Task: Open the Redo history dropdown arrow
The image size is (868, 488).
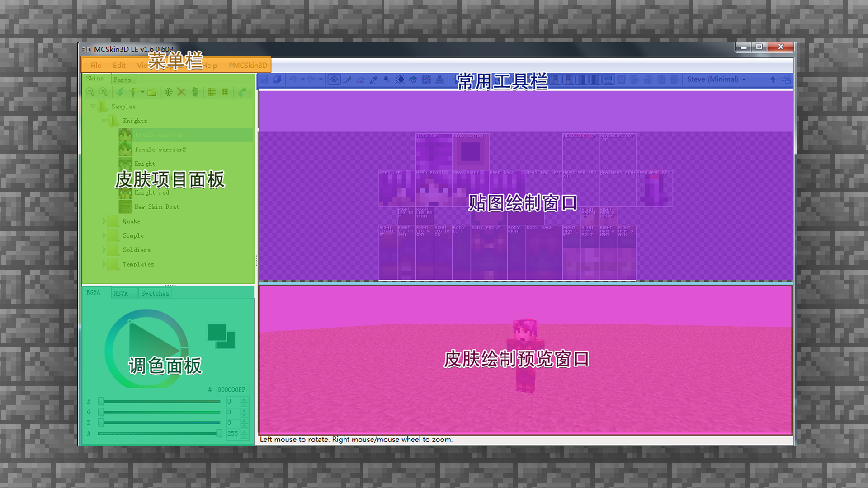Action: click(321, 80)
